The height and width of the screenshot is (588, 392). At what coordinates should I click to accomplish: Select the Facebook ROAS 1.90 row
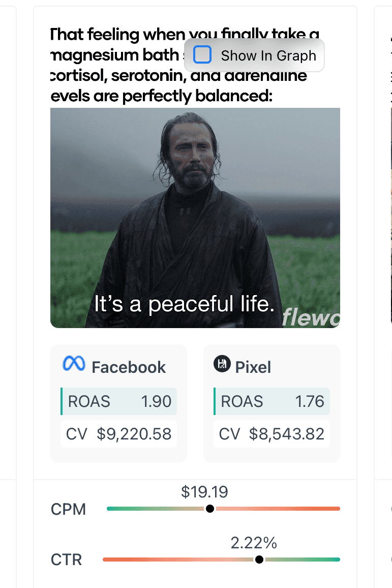coord(119,401)
